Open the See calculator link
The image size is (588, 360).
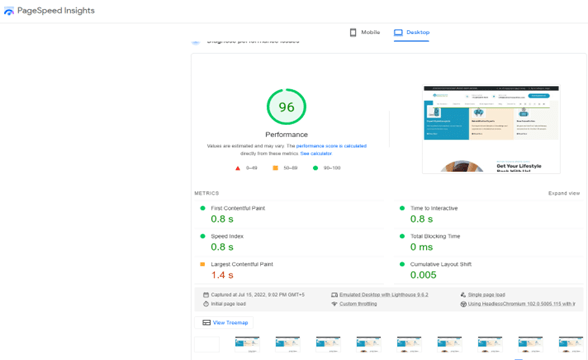tap(316, 153)
